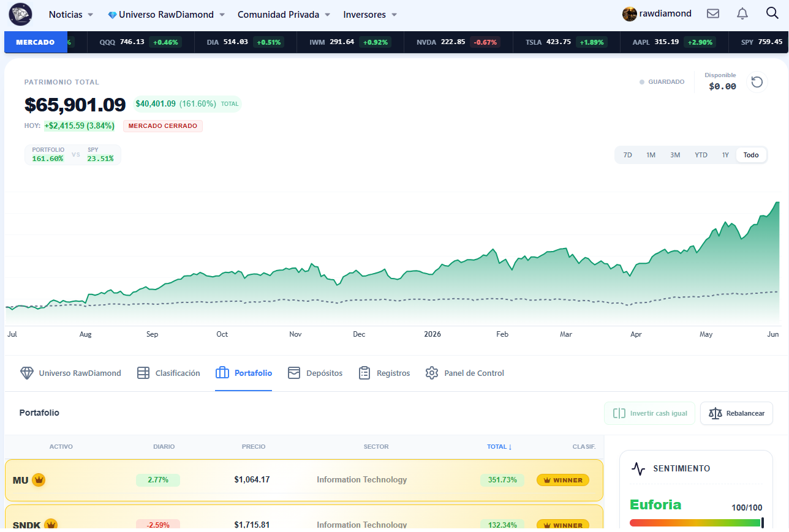This screenshot has height=532, width=789.
Task: Switch to the Depósitos tab
Action: (x=315, y=373)
